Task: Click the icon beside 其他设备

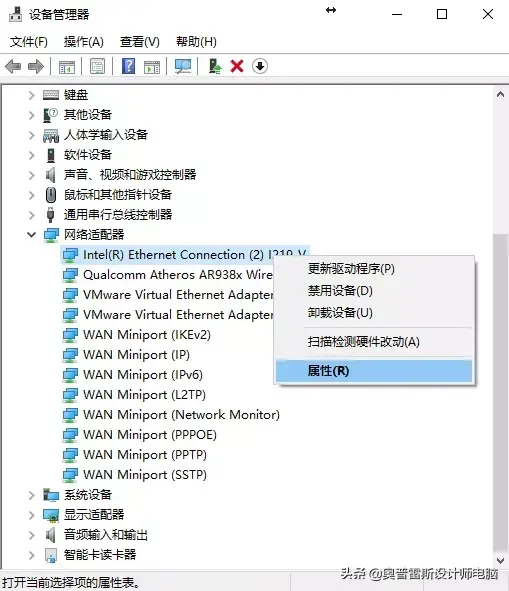Action: 51,115
